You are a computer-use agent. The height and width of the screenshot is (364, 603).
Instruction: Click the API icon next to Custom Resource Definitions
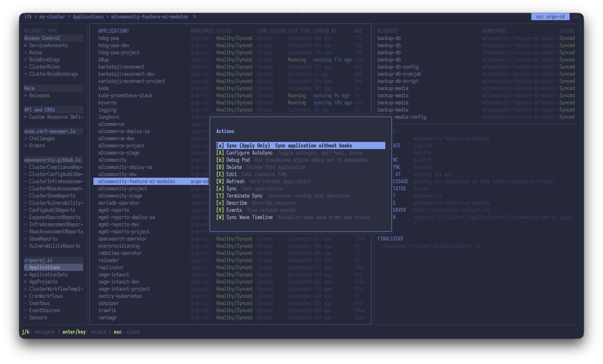[x=25, y=117]
